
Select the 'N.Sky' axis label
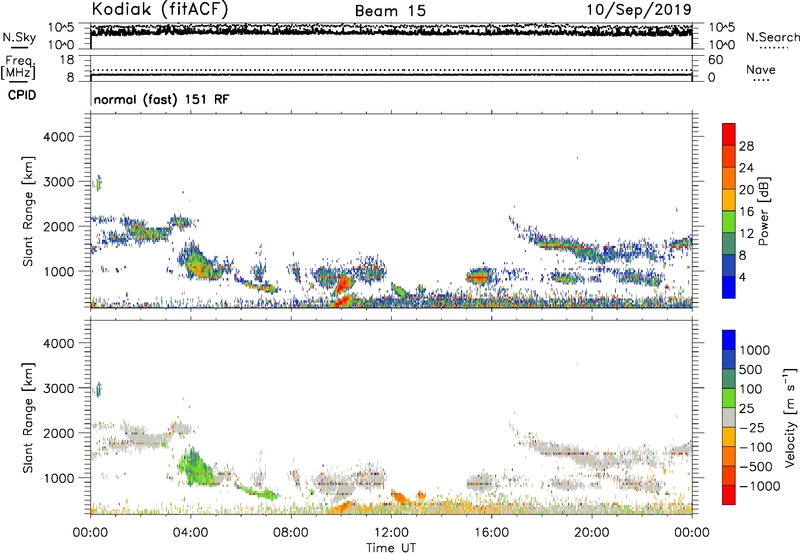tap(19, 37)
